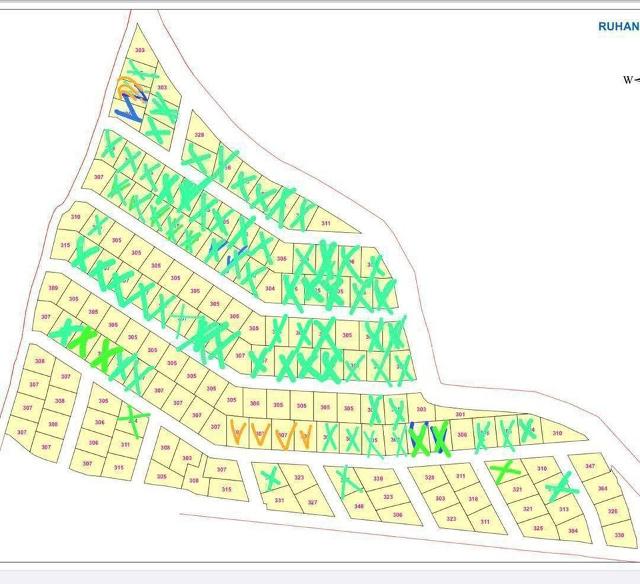This screenshot has width=640, height=584.
Task: Click the orange scribble mark near plot 303
Action: point(127,87)
